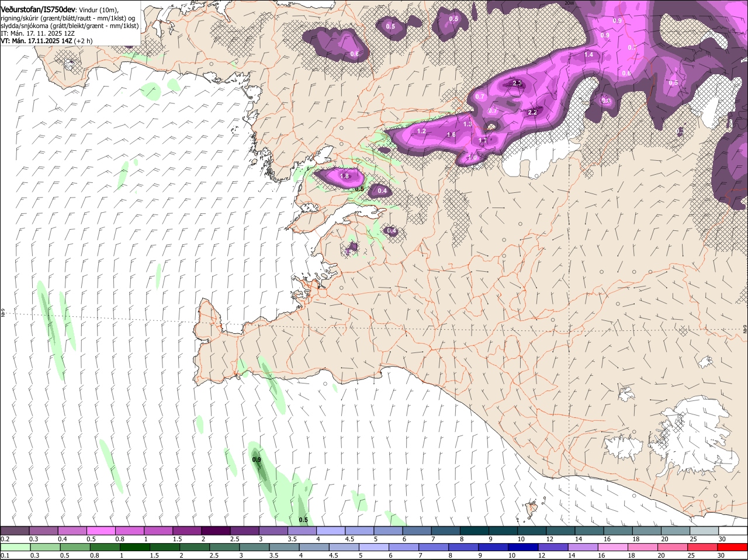Select the dark mauve 0.2 snow-scale swatch
748x560 pixels.
15,531
